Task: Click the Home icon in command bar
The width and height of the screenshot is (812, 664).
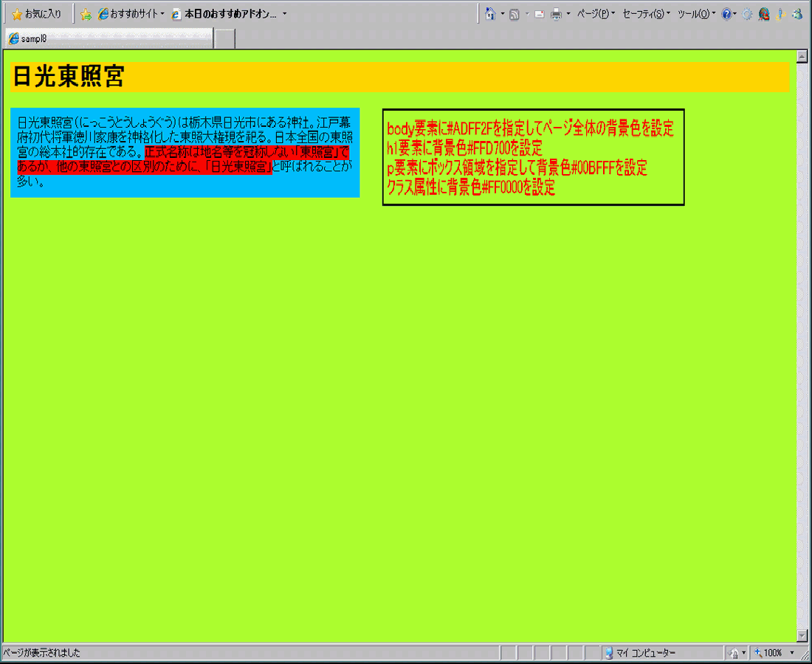Action: coord(490,14)
